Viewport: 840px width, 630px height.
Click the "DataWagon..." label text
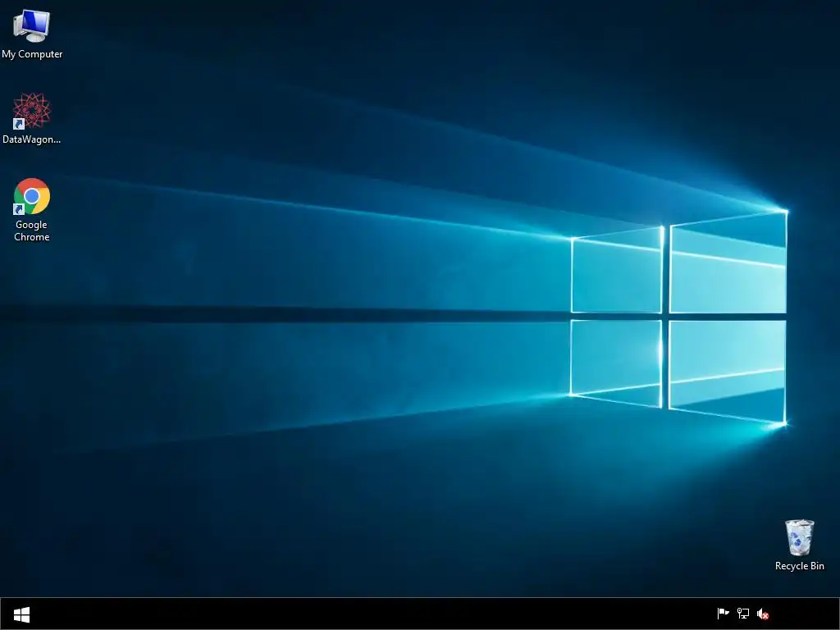(x=32, y=139)
